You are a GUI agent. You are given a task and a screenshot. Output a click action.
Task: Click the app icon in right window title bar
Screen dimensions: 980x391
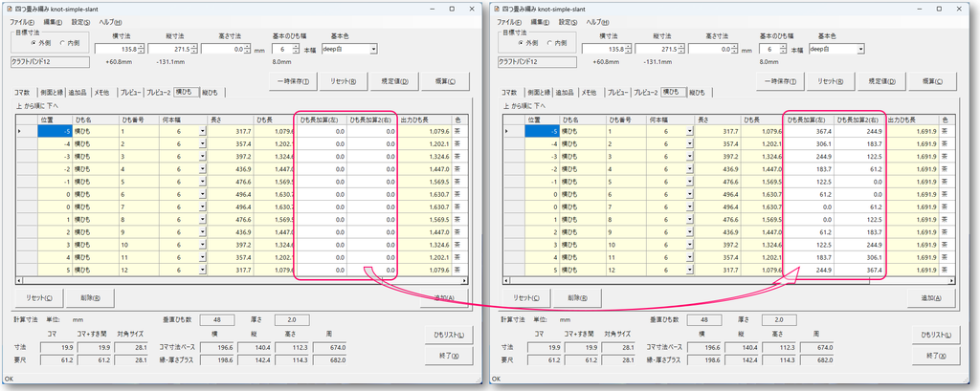(x=497, y=10)
